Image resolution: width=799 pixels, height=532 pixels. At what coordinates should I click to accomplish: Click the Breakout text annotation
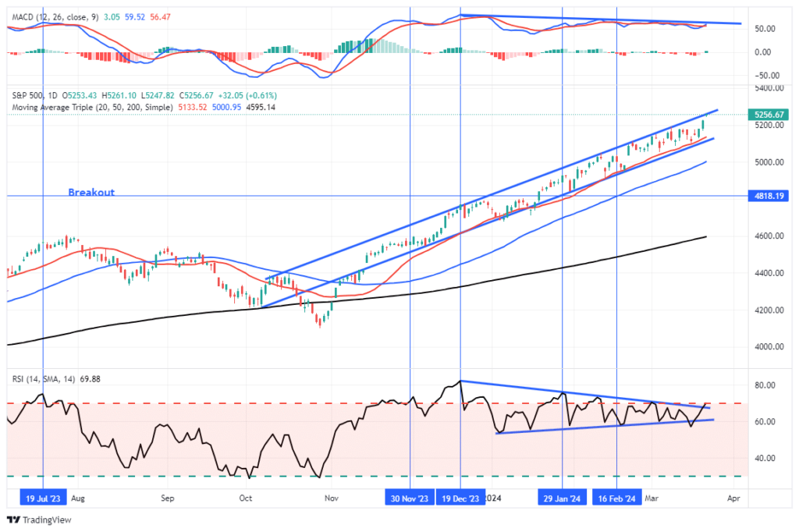coord(91,192)
